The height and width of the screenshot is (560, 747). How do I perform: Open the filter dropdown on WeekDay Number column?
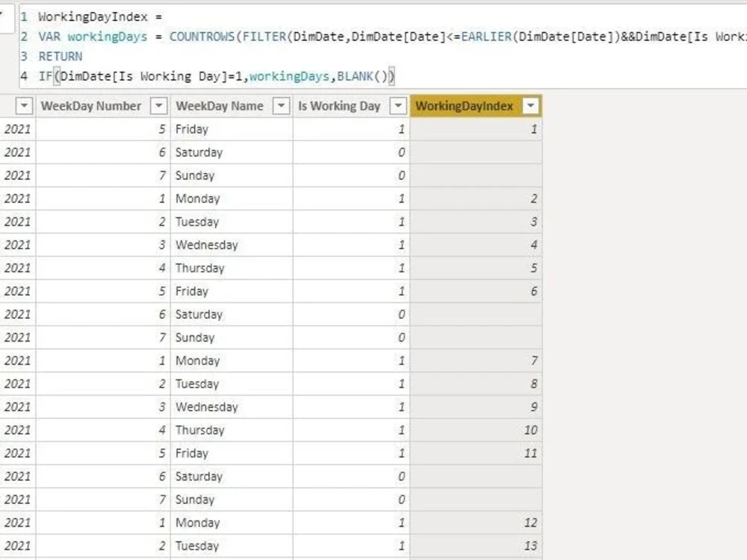click(158, 106)
